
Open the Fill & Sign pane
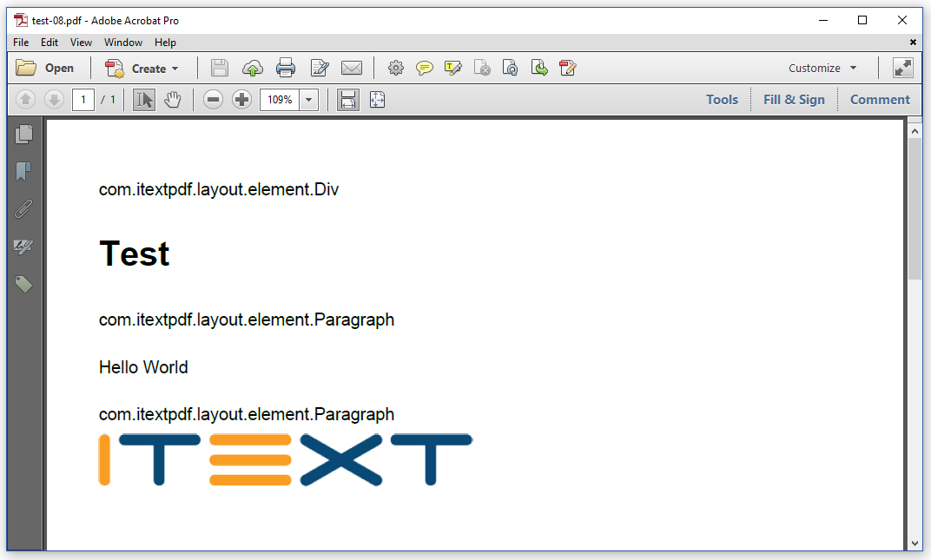(x=794, y=100)
